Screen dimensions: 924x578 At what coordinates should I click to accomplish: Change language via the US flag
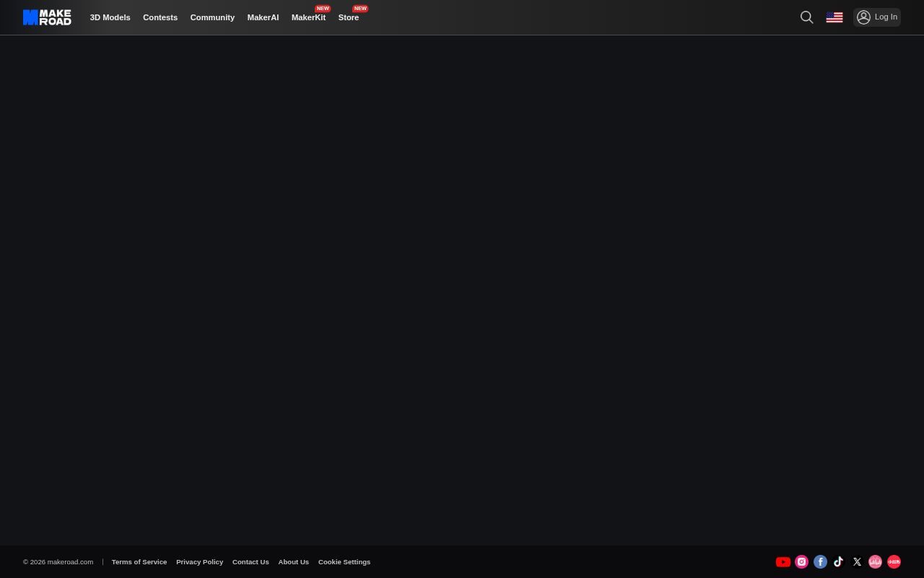click(834, 17)
